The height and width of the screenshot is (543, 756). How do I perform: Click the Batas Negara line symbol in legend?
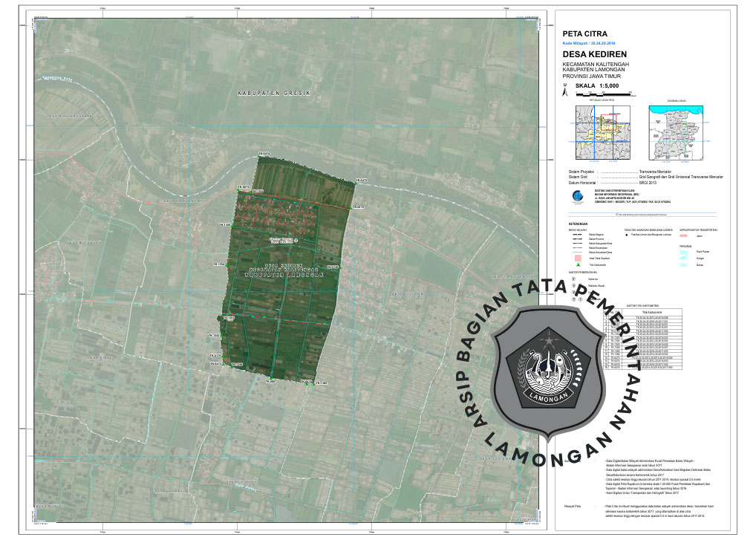click(x=577, y=235)
